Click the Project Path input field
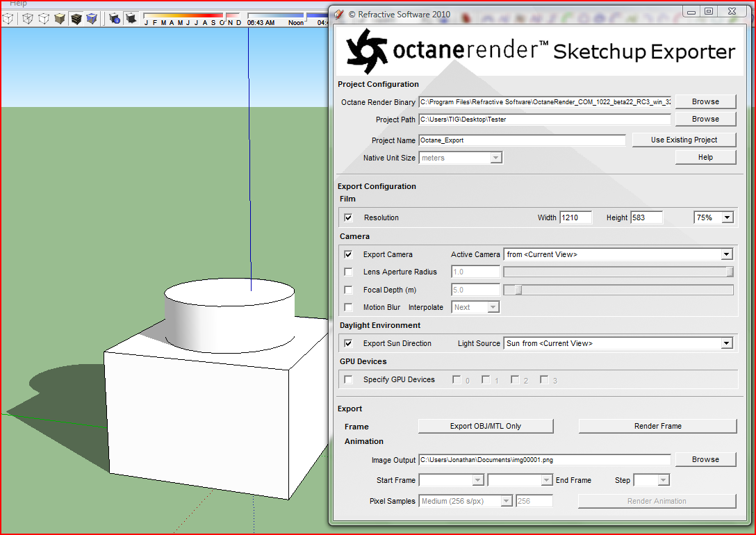The width and height of the screenshot is (756, 535). click(544, 120)
